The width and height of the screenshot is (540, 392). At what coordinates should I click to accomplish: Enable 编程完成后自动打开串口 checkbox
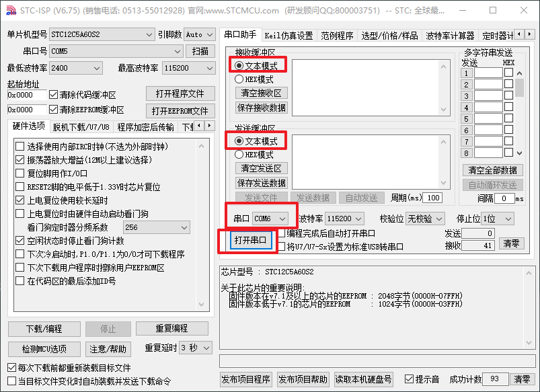point(282,233)
